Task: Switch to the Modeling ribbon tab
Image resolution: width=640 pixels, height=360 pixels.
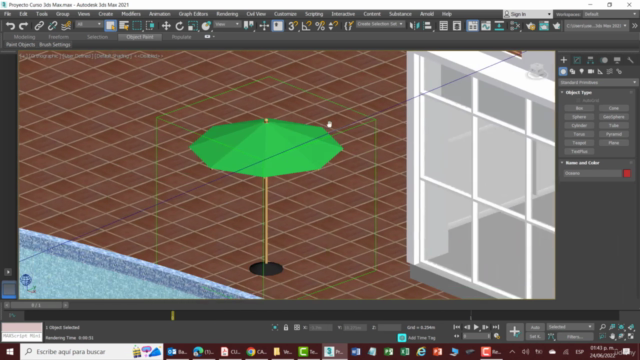Action: (24, 37)
